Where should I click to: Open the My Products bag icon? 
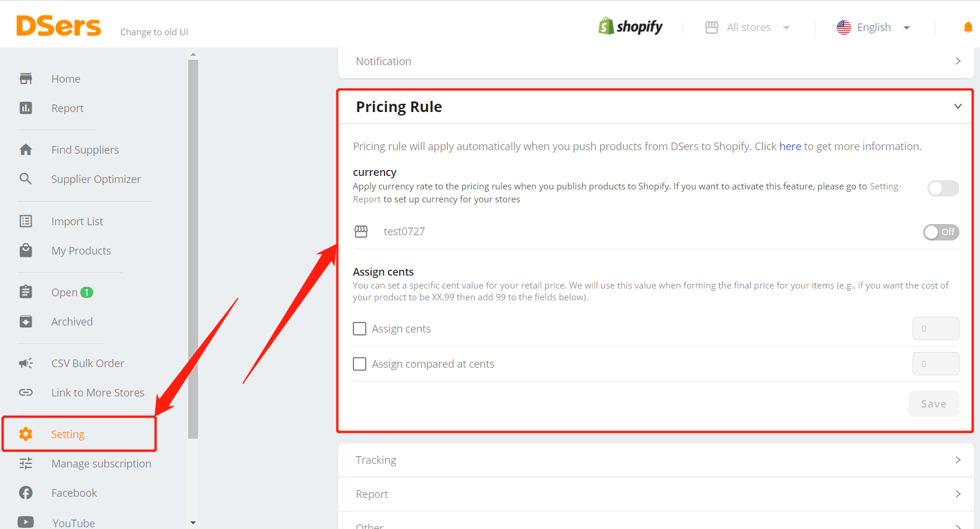click(26, 250)
